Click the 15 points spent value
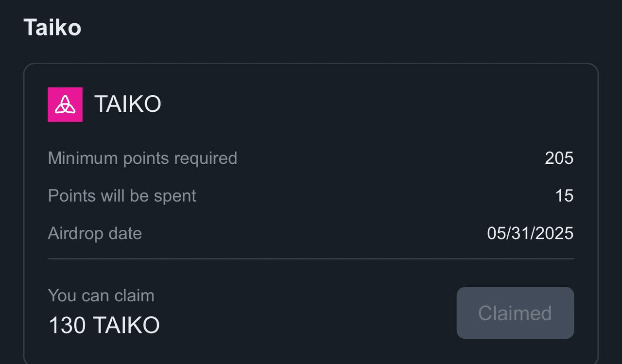 (x=565, y=196)
